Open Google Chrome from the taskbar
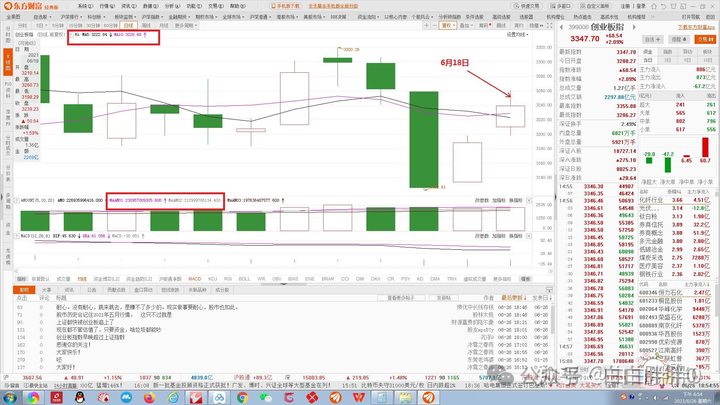Viewport: 720px width, 405px height. pyautogui.click(x=242, y=398)
